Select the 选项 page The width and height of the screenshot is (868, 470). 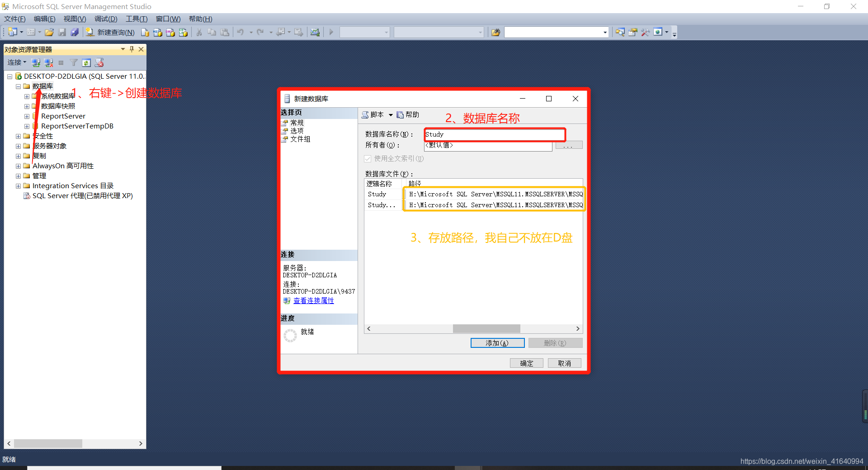click(x=297, y=131)
